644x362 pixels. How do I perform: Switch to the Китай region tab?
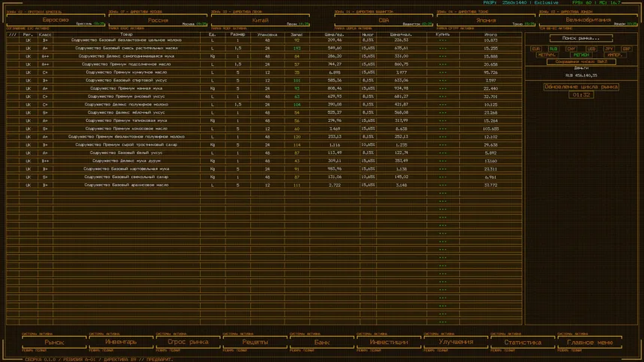(261, 20)
